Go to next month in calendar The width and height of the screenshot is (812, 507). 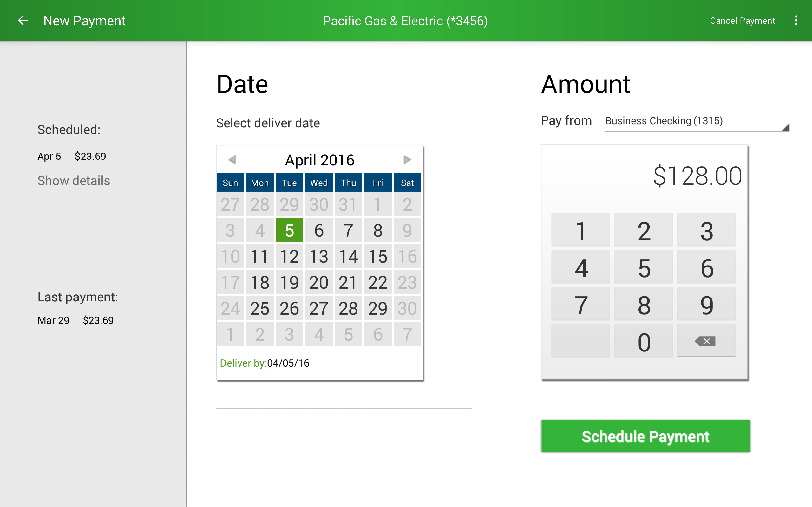pos(407,160)
